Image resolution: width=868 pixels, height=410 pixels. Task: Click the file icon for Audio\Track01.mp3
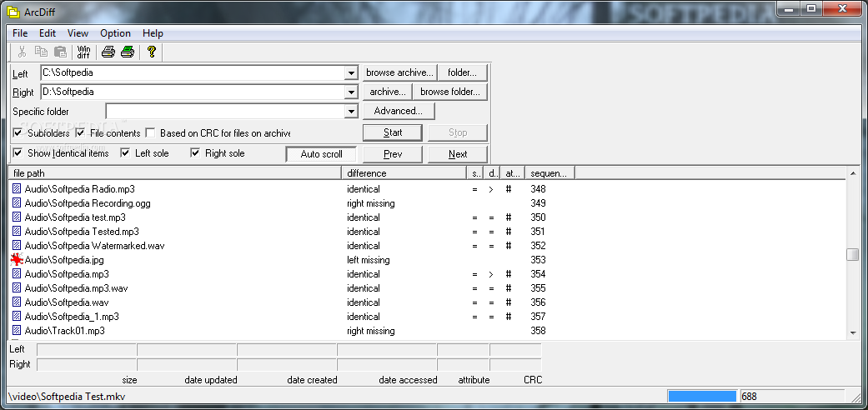click(17, 331)
